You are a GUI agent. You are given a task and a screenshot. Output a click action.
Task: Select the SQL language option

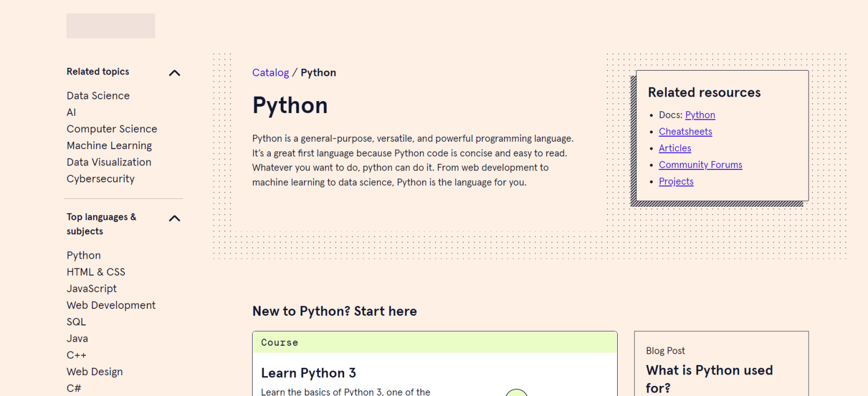[76, 321]
